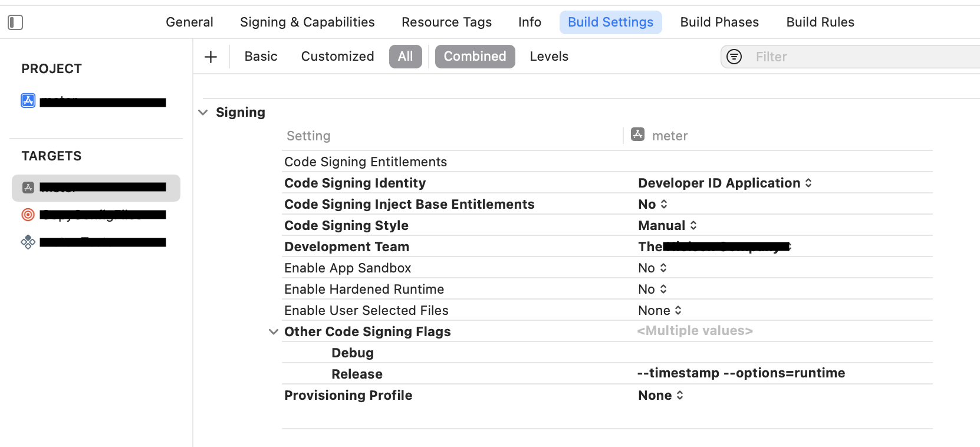980x447 pixels.
Task: Show Customized build settings only
Action: click(337, 57)
